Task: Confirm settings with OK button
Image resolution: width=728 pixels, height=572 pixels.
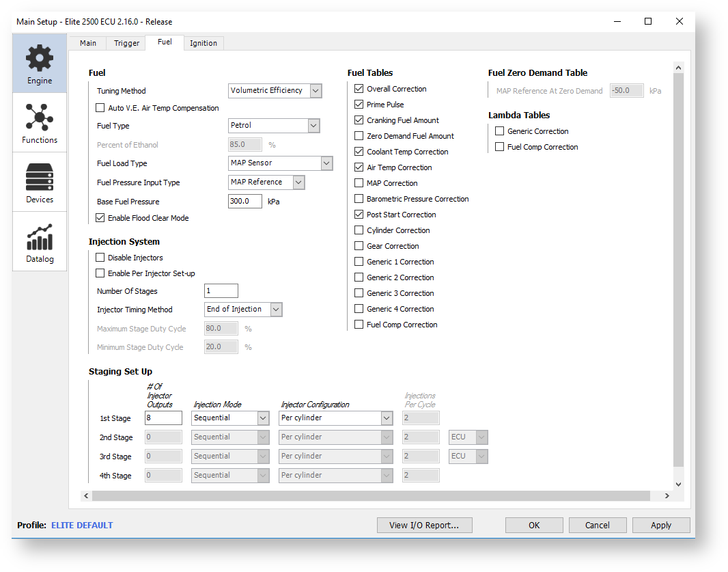Action: [x=534, y=525]
